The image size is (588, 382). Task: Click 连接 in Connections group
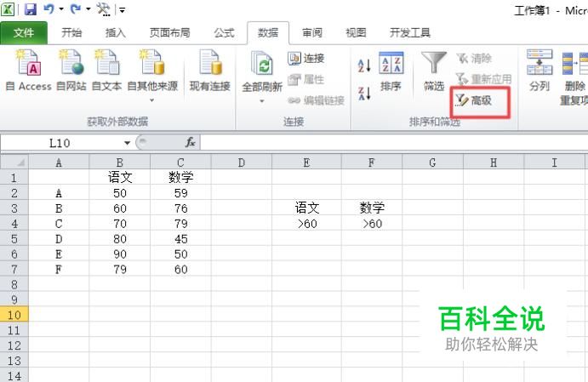306,59
